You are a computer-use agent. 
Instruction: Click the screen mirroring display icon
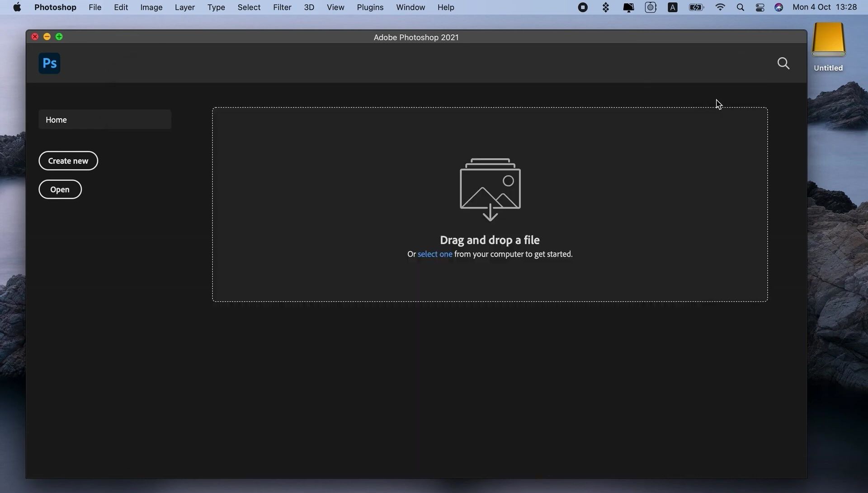click(x=628, y=7)
